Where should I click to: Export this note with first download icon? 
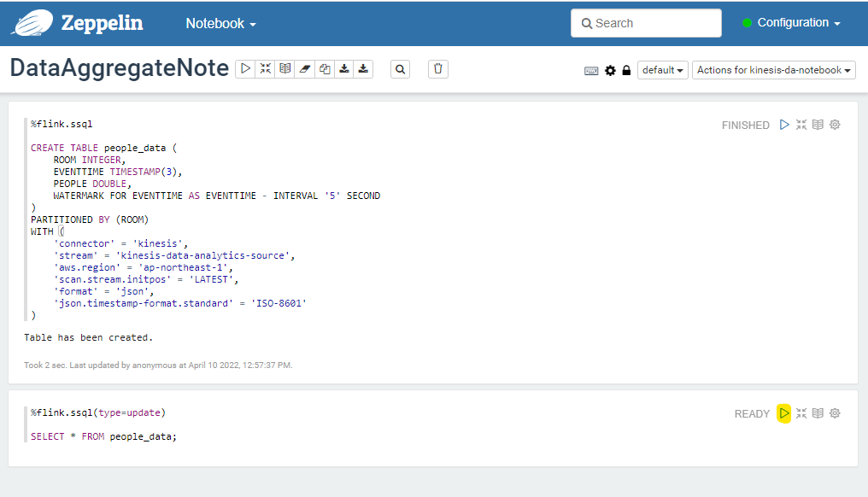coord(344,69)
